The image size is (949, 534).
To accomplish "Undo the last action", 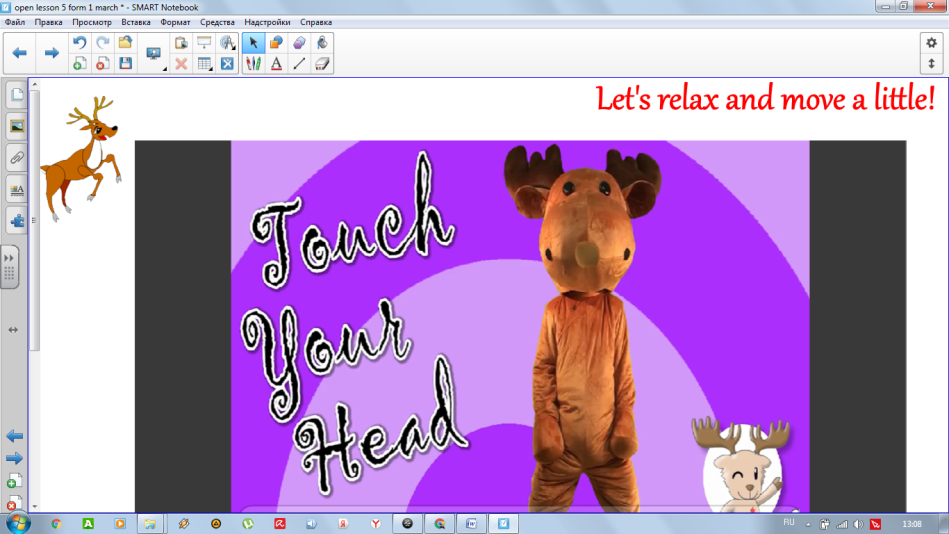I will 79,42.
